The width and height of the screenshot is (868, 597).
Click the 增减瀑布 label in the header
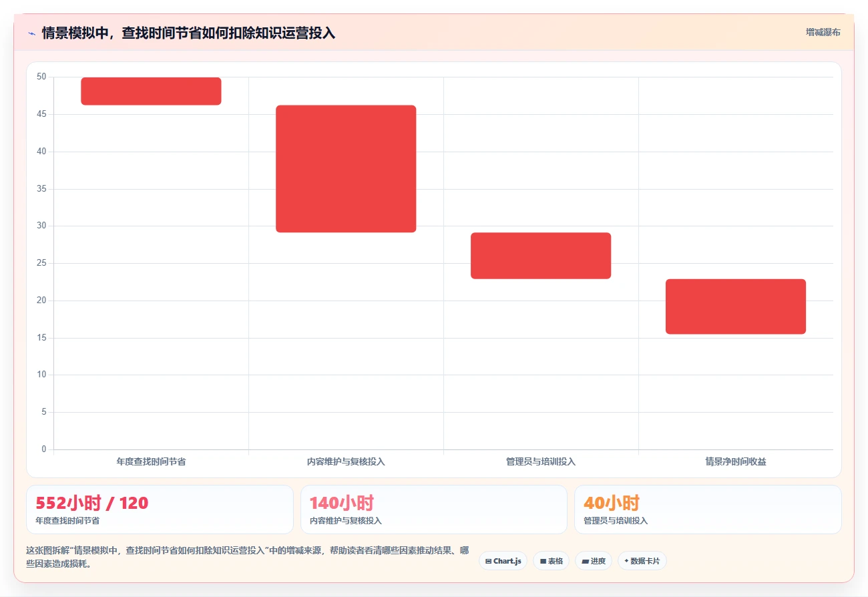pyautogui.click(x=823, y=32)
